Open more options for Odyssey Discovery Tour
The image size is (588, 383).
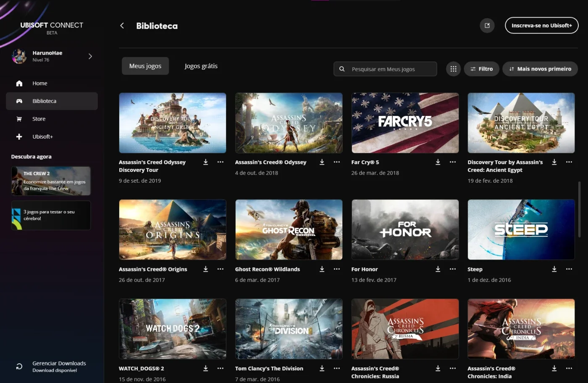point(220,162)
